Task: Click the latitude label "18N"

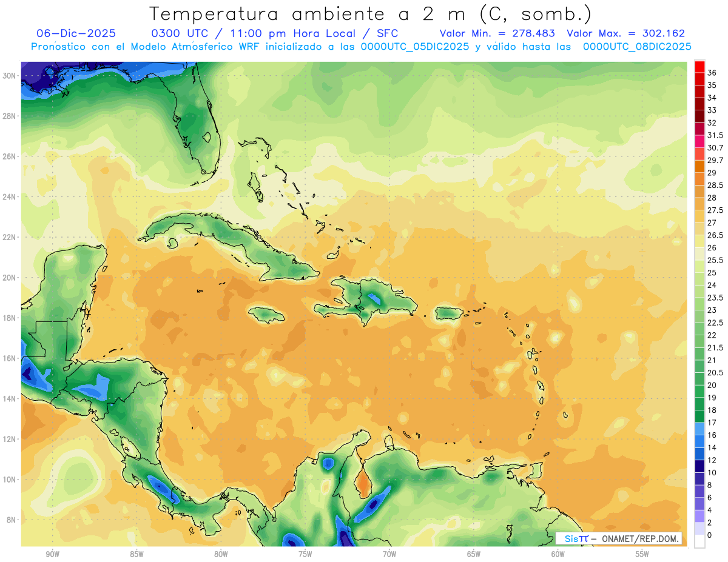Action: (x=10, y=318)
